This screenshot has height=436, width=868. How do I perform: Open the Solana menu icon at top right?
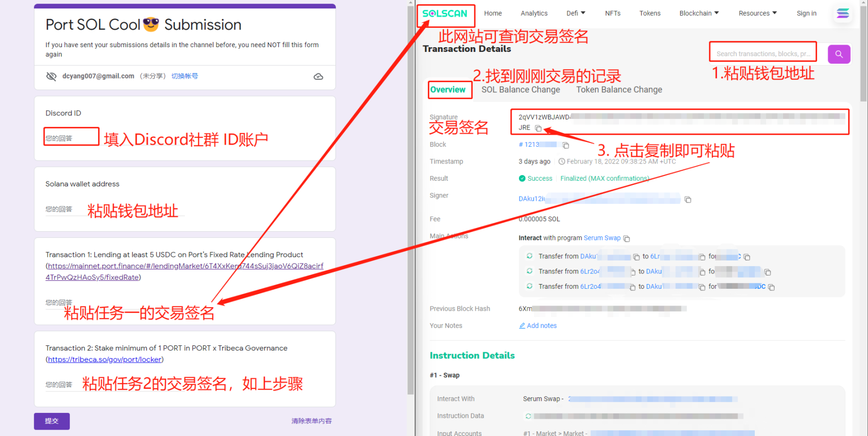pyautogui.click(x=843, y=14)
